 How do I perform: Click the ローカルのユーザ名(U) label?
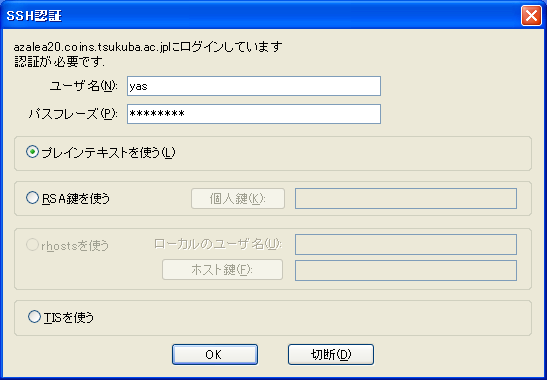point(218,244)
